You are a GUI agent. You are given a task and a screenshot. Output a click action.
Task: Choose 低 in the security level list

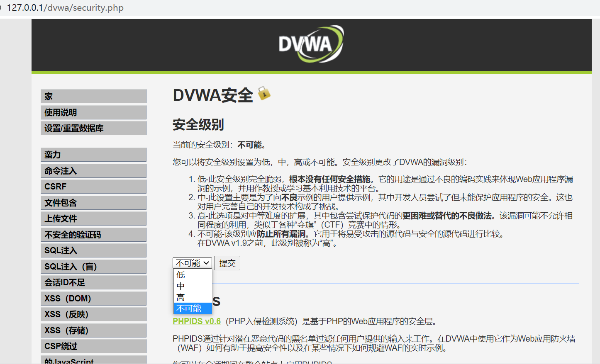coord(193,275)
